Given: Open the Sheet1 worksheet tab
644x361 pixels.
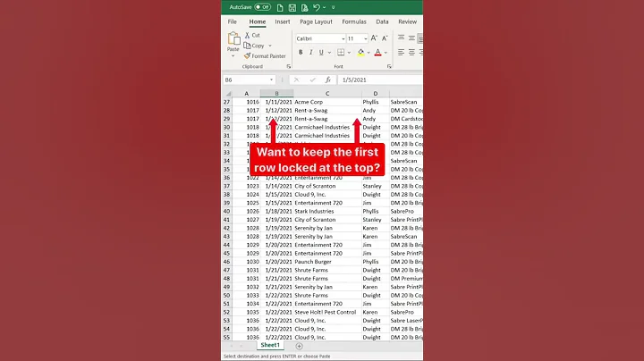Looking at the screenshot, I should [270, 346].
